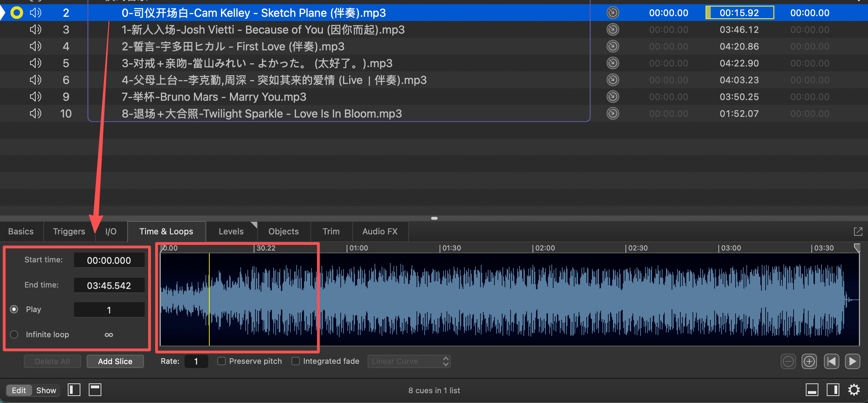Viewport: 868px width, 403px height.
Task: Click the speaker icon of cue 10
Action: pyautogui.click(x=35, y=114)
